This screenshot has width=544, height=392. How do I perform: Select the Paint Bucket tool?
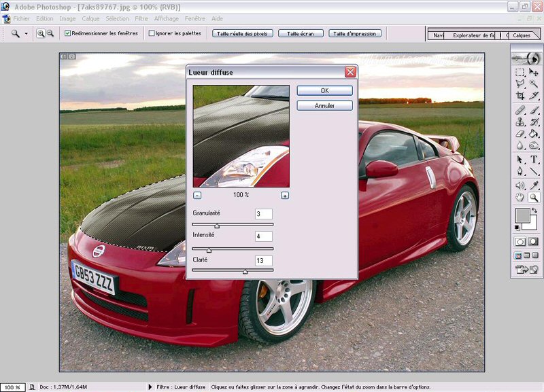pyautogui.click(x=534, y=133)
